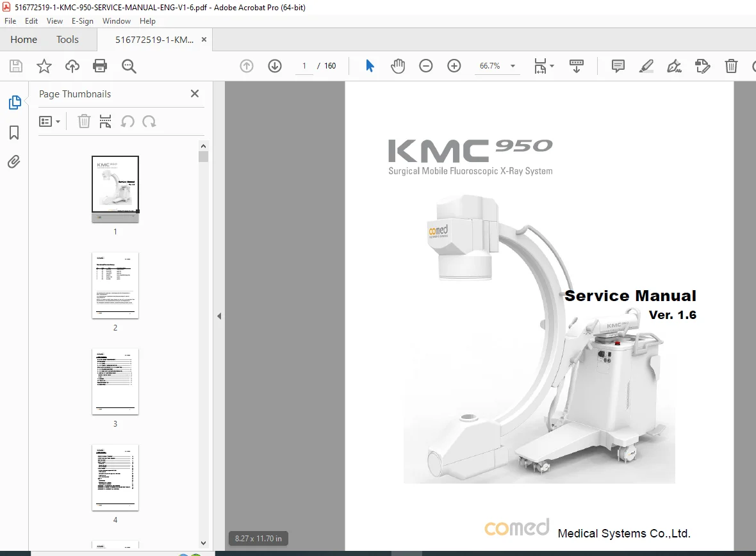756x556 pixels.
Task: Click the 'Service Manual' title text
Action: (630, 295)
